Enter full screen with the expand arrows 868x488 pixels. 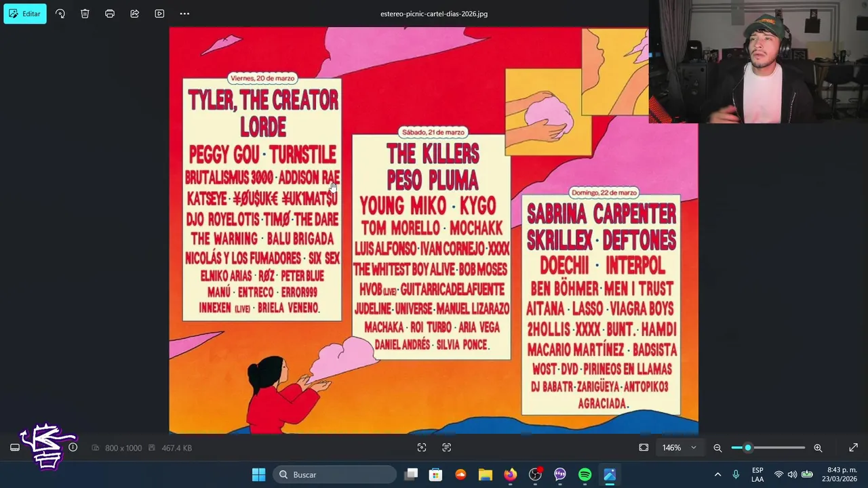853,447
